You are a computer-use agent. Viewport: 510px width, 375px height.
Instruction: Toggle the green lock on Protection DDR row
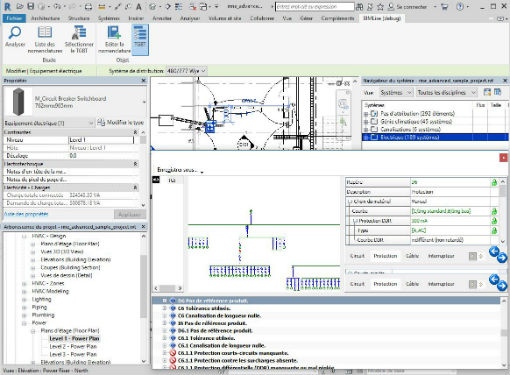pos(494,221)
